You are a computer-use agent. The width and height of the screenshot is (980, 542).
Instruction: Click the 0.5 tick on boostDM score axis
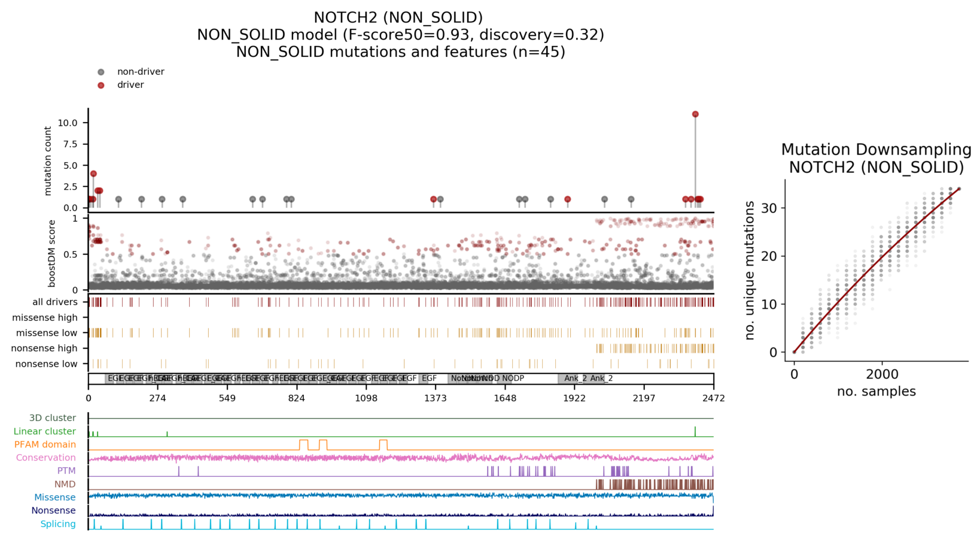click(71, 254)
